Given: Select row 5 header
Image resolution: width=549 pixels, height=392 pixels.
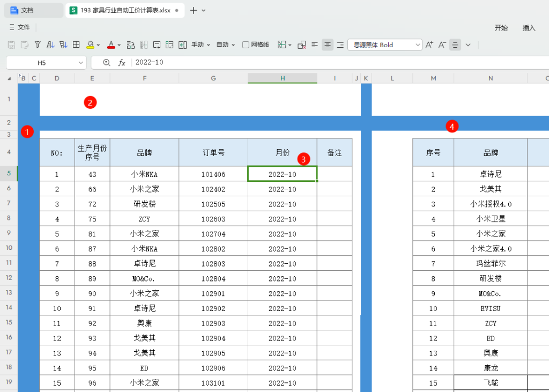Looking at the screenshot, I should (x=9, y=173).
